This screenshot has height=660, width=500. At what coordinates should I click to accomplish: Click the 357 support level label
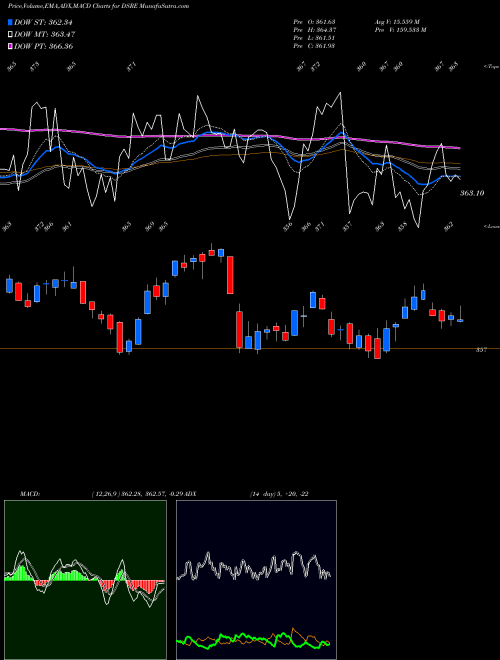481,349
